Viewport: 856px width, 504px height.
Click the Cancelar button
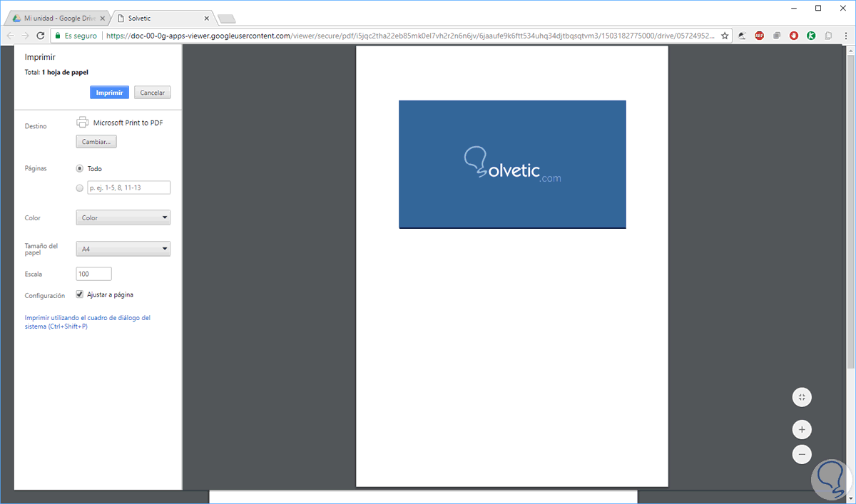pos(152,93)
